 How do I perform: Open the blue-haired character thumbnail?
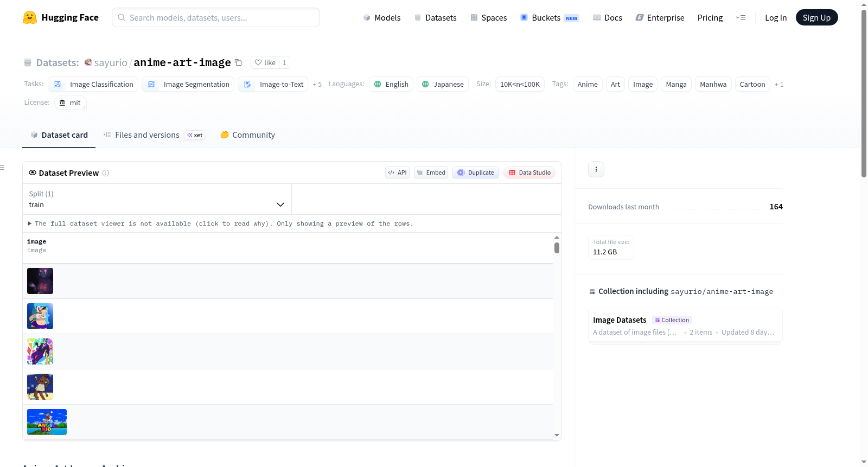[x=40, y=316]
